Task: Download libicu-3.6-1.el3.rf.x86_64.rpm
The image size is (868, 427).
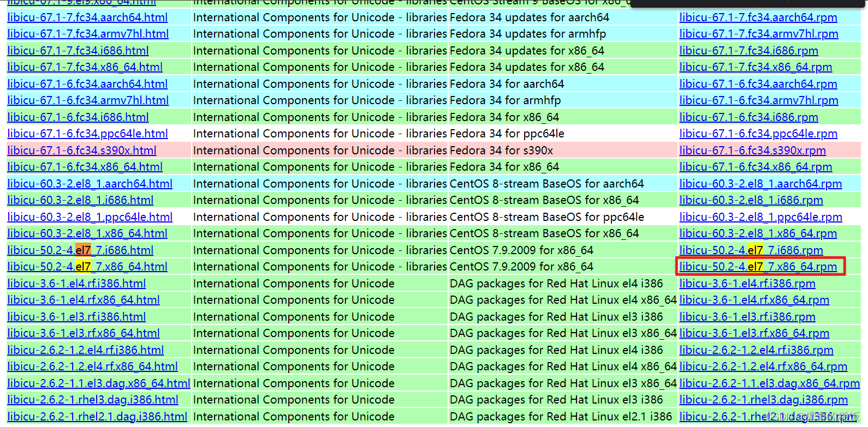Action: (x=754, y=333)
